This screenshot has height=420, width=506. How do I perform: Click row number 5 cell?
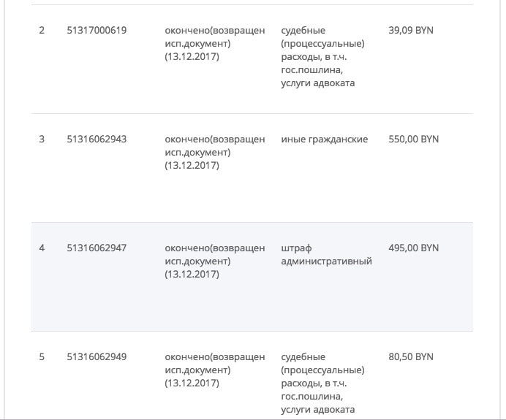tap(42, 356)
